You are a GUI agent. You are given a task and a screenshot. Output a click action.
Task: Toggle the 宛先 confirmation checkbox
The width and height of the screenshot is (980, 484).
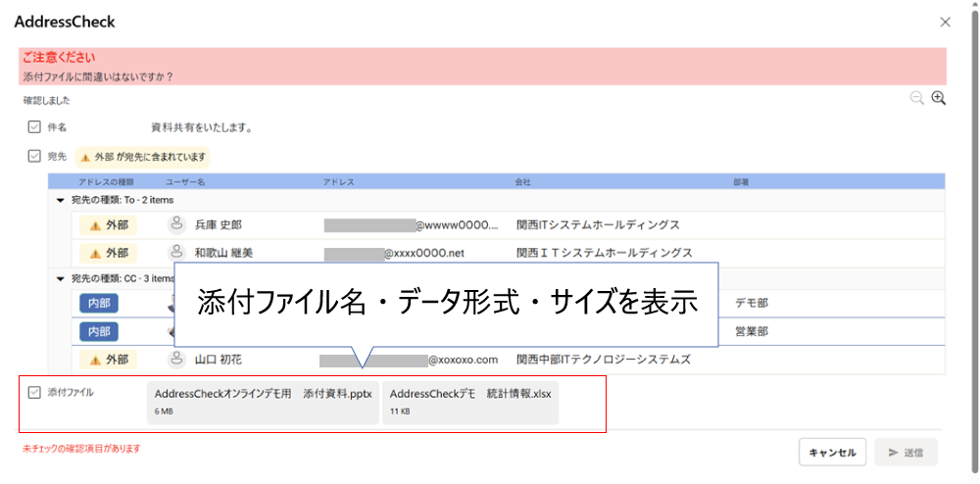pos(34,155)
